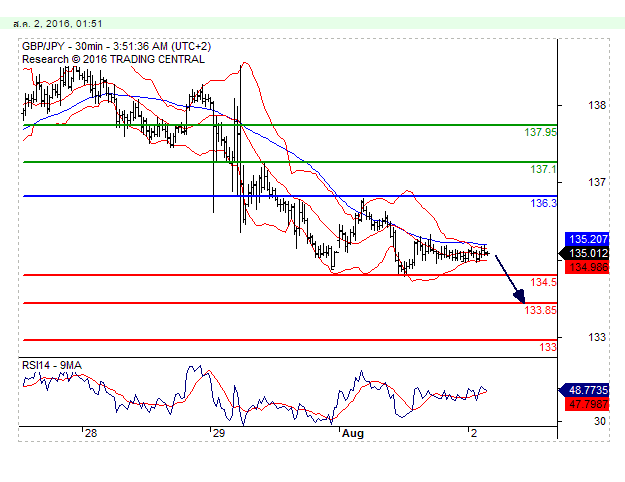Viewport: 625px width, 482px height.
Task: Click the 133.85 support target label
Action: coord(540,310)
